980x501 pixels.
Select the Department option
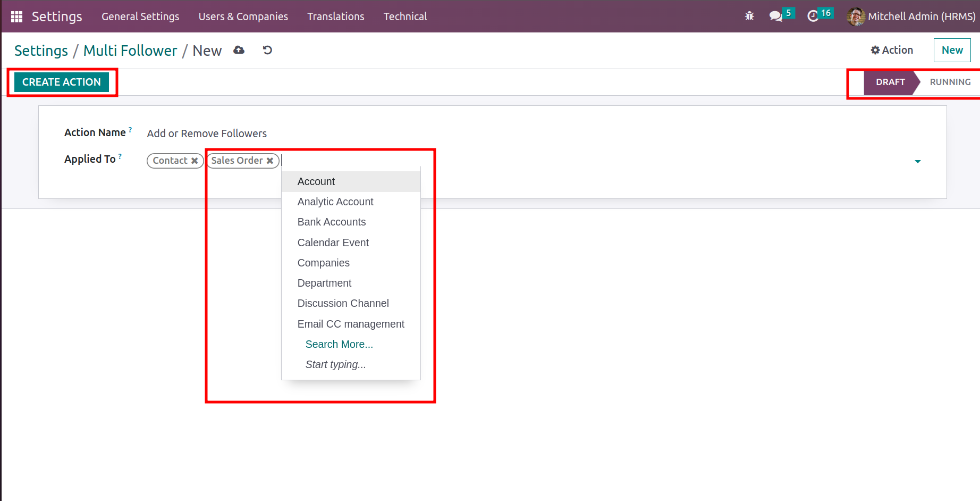point(351,283)
